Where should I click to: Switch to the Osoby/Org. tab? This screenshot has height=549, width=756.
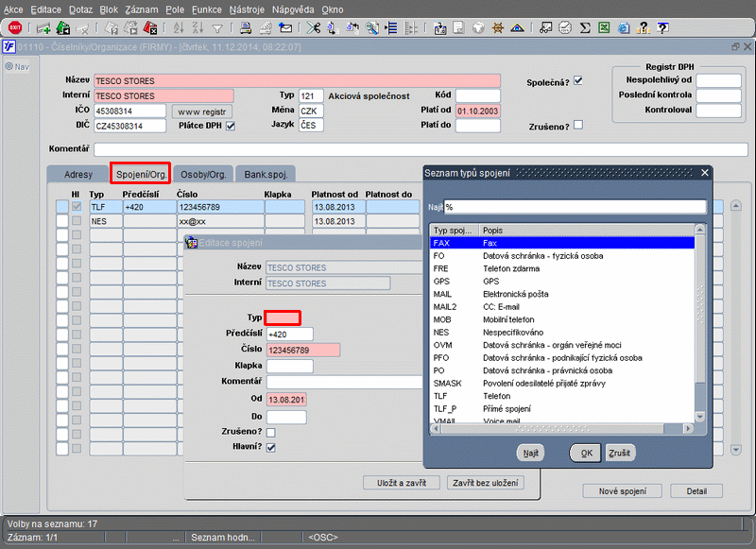coord(203,175)
